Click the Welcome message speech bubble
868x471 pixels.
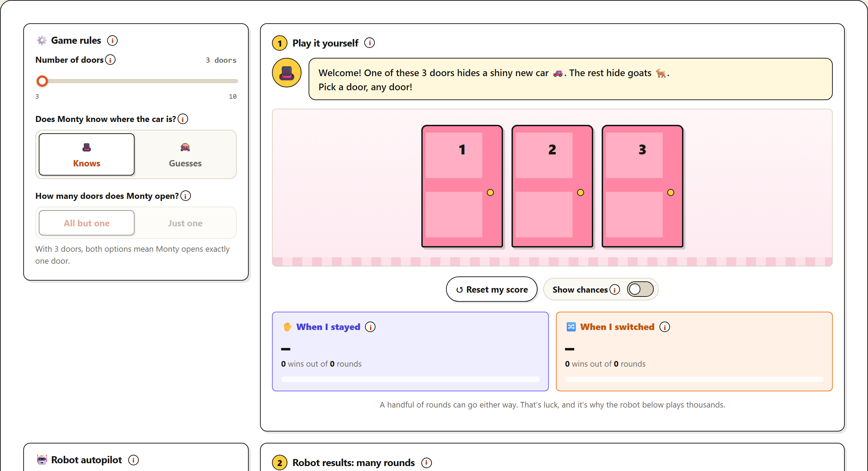coord(571,79)
